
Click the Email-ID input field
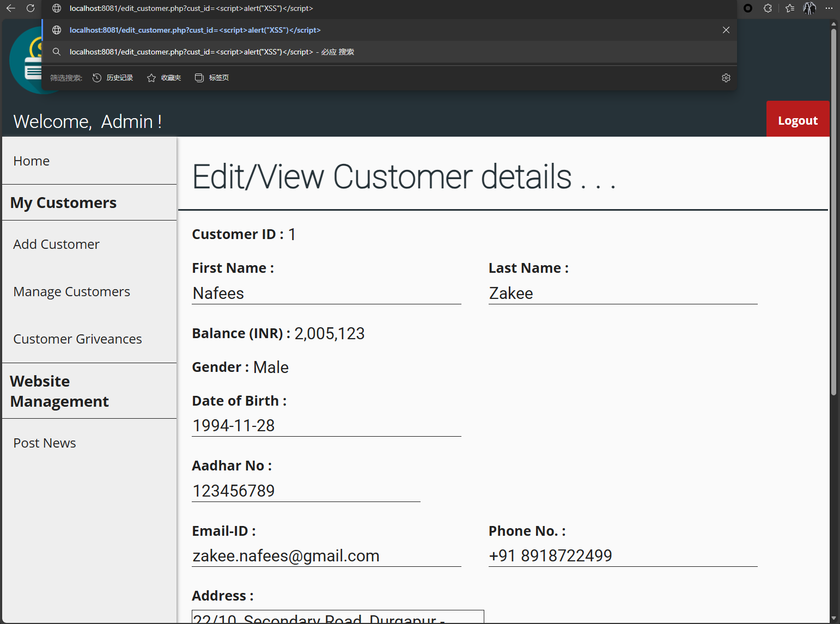click(326, 556)
